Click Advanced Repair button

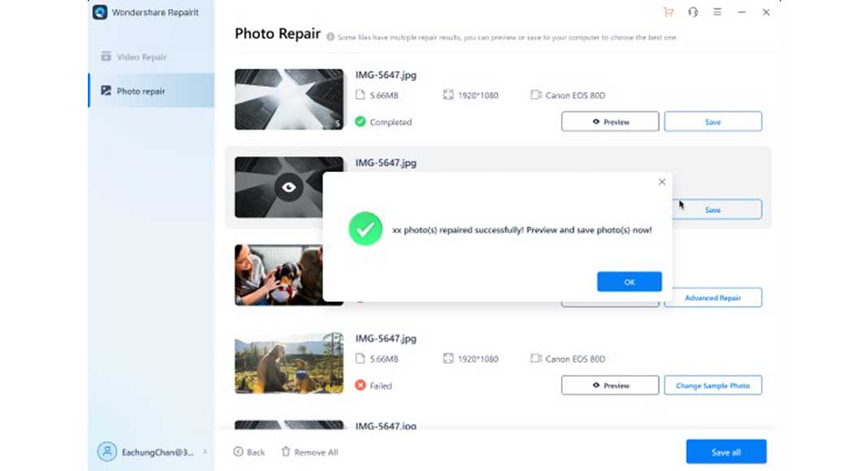pyautogui.click(x=713, y=297)
